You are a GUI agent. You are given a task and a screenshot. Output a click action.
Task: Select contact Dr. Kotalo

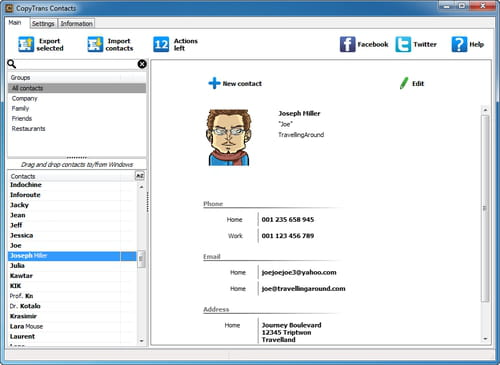(72, 306)
